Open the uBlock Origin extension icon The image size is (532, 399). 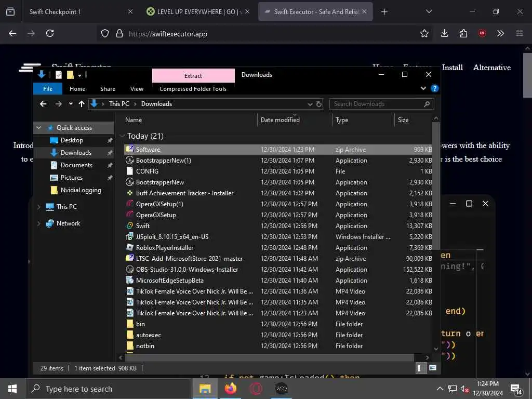(x=482, y=33)
